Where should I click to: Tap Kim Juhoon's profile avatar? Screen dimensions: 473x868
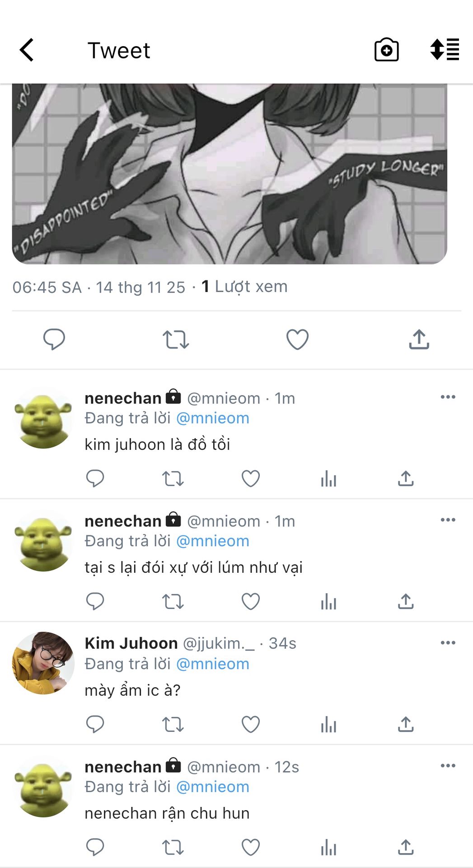click(x=43, y=663)
